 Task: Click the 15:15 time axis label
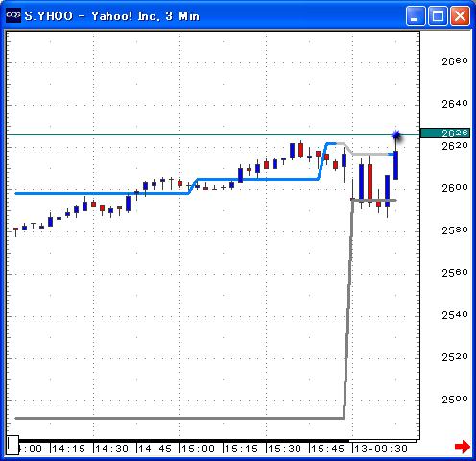[241, 449]
